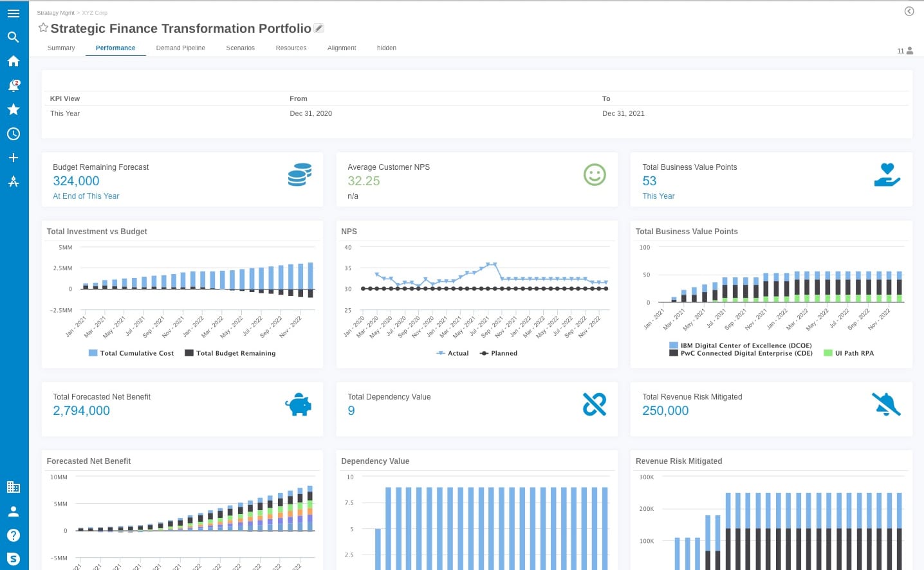Click the 32.25 average NPS value

364,181
